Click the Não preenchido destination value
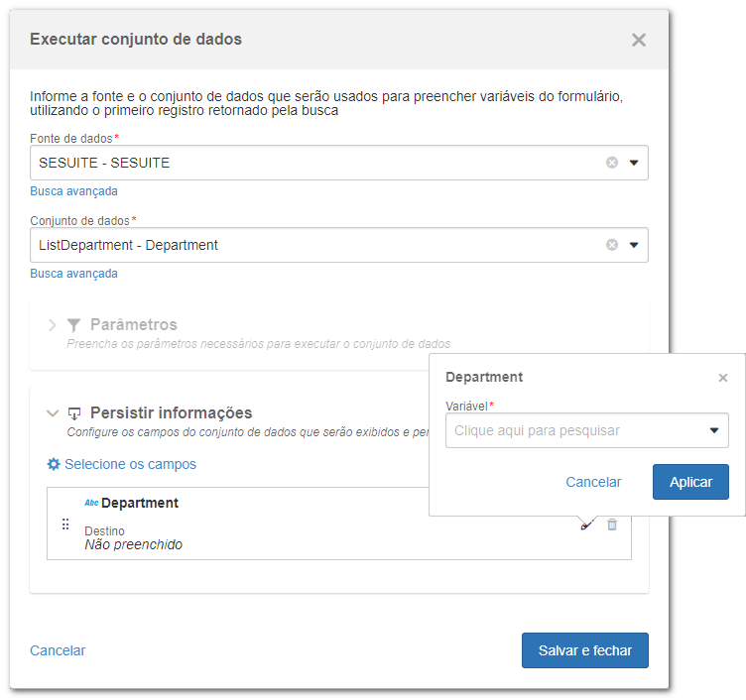The image size is (746, 700). (134, 544)
